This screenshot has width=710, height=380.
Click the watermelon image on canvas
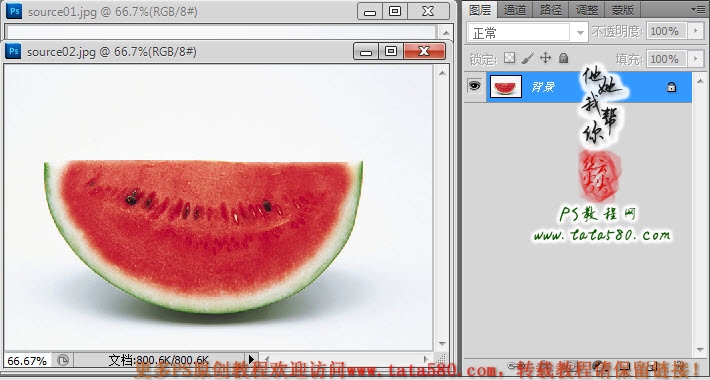(203, 236)
